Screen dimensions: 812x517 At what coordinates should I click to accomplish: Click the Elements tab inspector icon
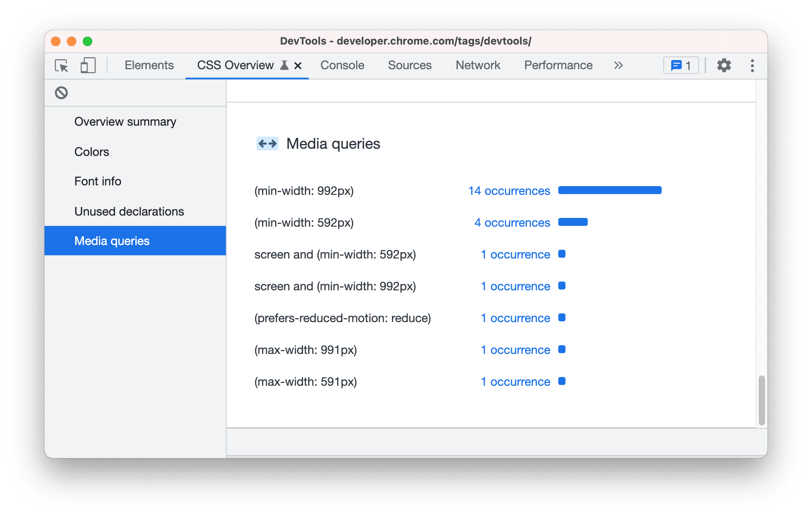62,65
